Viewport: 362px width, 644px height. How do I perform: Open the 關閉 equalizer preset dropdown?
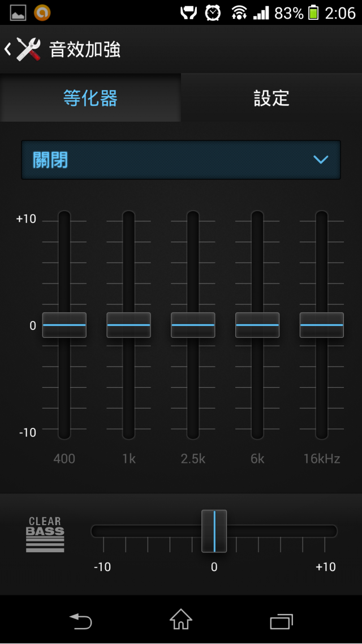click(x=170, y=160)
